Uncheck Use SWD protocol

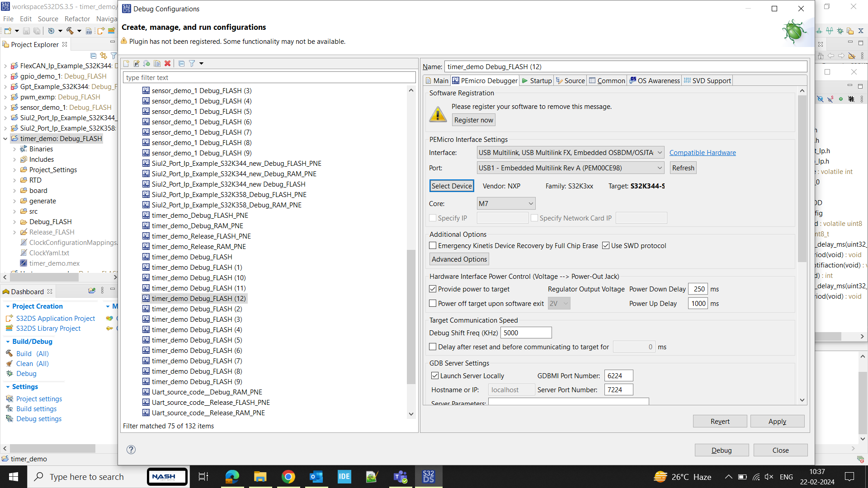606,246
